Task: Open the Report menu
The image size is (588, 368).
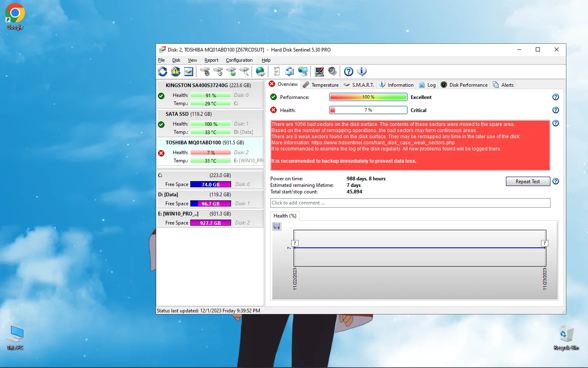Action: point(212,60)
